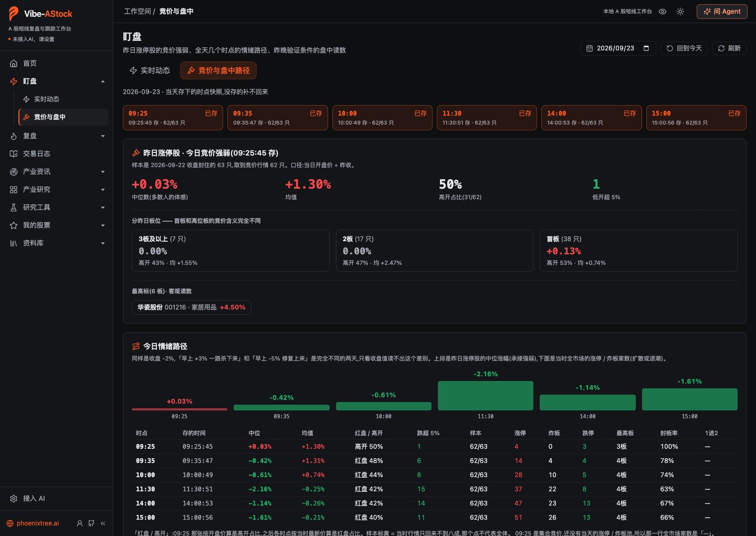Expand the 资料库 sidebar section
This screenshot has width=756, height=536.
(103, 243)
